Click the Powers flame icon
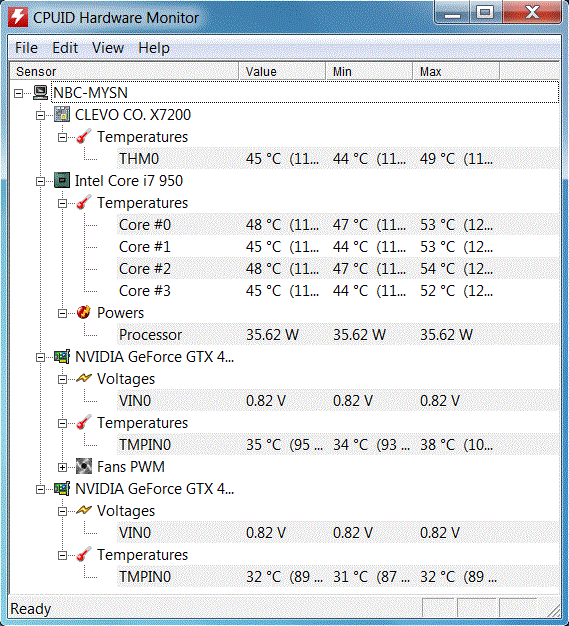Screen dimensions: 569x626 84,312
